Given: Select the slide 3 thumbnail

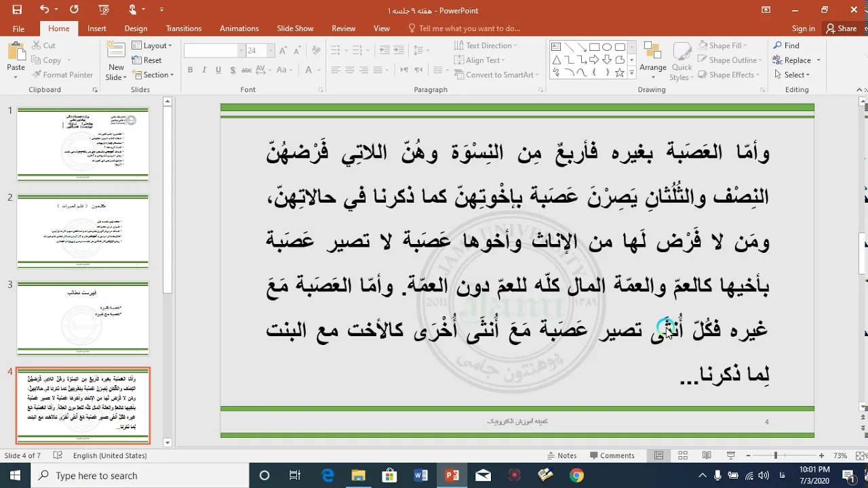Looking at the screenshot, I should click(x=83, y=319).
